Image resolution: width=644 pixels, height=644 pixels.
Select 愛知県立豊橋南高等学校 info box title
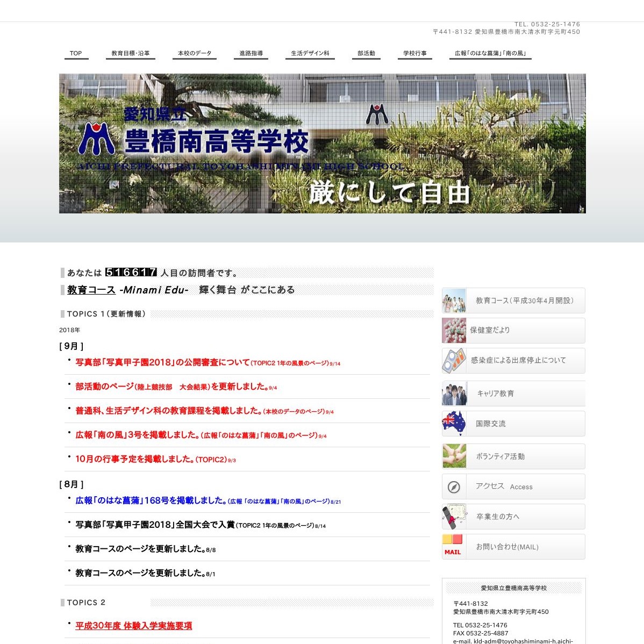click(x=514, y=588)
